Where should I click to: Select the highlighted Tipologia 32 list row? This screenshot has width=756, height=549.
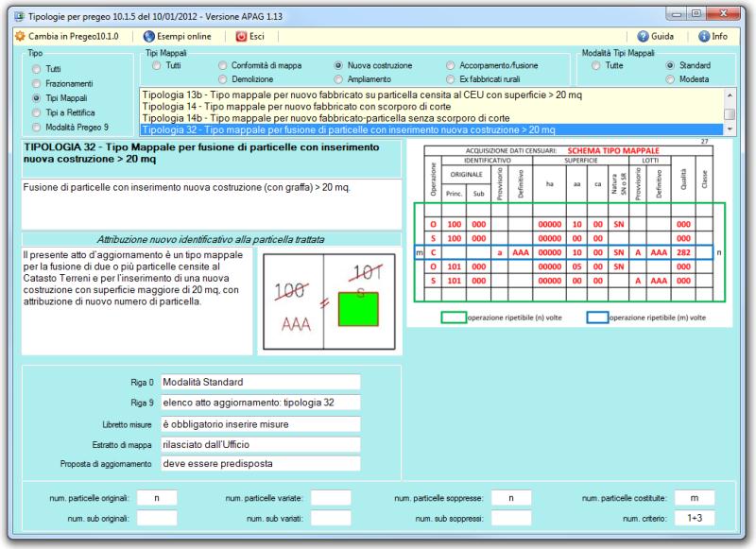pyautogui.click(x=432, y=129)
